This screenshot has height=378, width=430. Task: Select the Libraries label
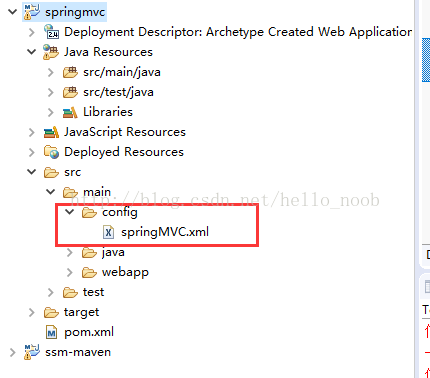pyautogui.click(x=108, y=112)
